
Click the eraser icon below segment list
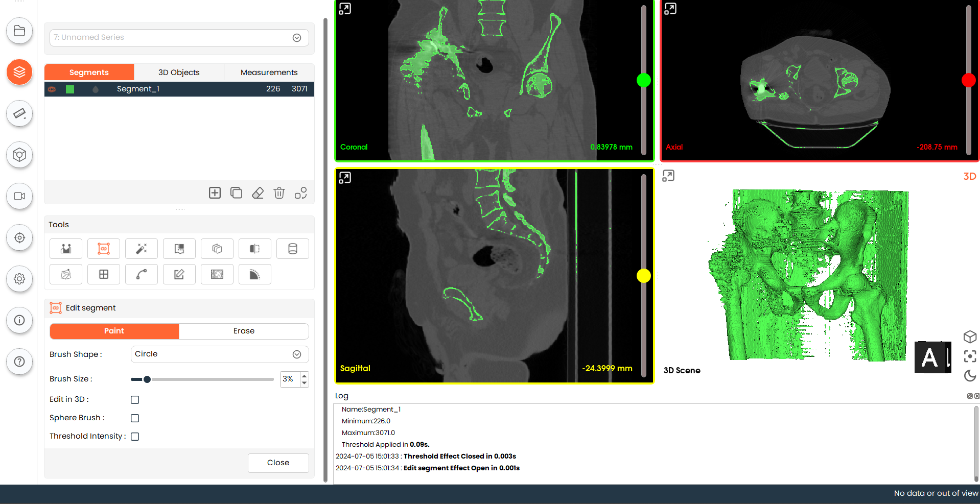(258, 193)
